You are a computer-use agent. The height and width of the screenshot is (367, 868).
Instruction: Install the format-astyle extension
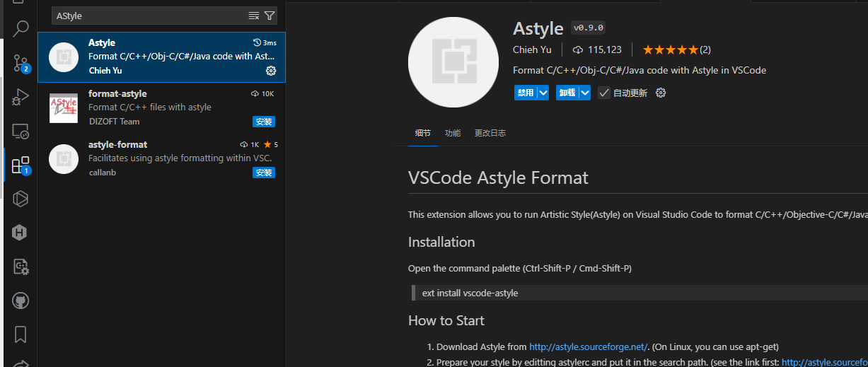pyautogui.click(x=264, y=122)
